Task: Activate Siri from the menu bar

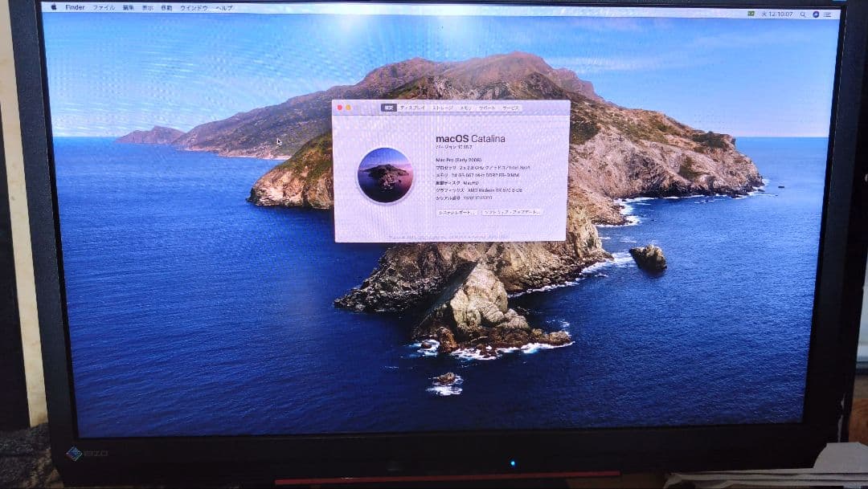Action: [x=817, y=13]
